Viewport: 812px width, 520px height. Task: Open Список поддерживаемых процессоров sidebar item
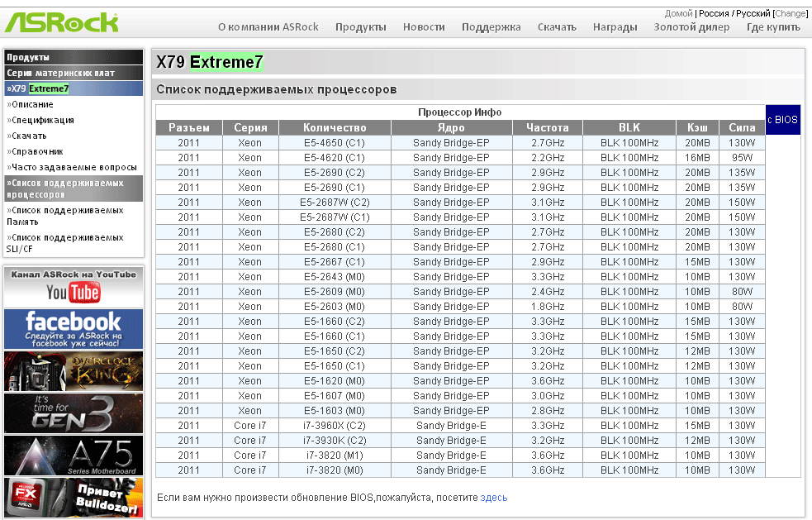pos(74,188)
